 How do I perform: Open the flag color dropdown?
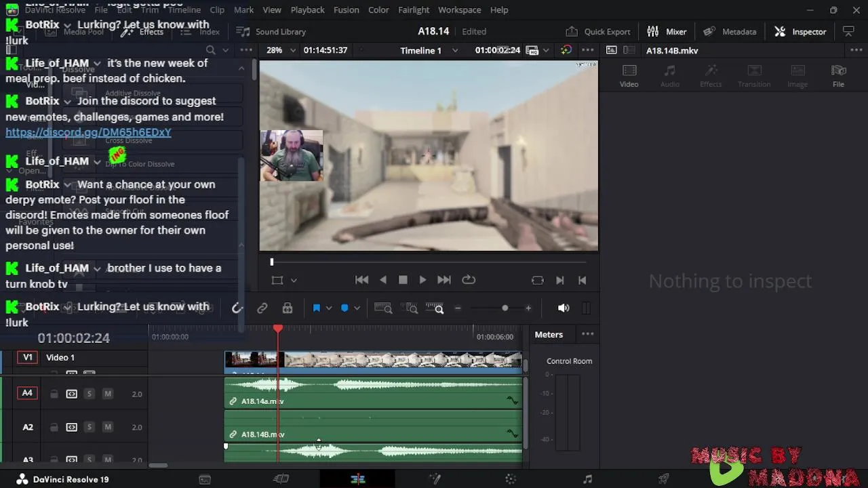(329, 308)
